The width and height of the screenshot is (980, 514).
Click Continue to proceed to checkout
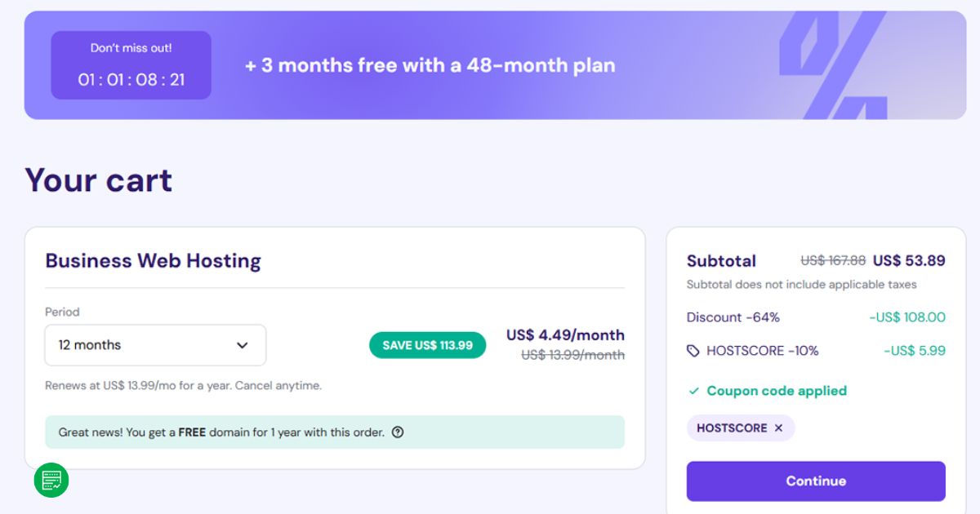pos(815,481)
